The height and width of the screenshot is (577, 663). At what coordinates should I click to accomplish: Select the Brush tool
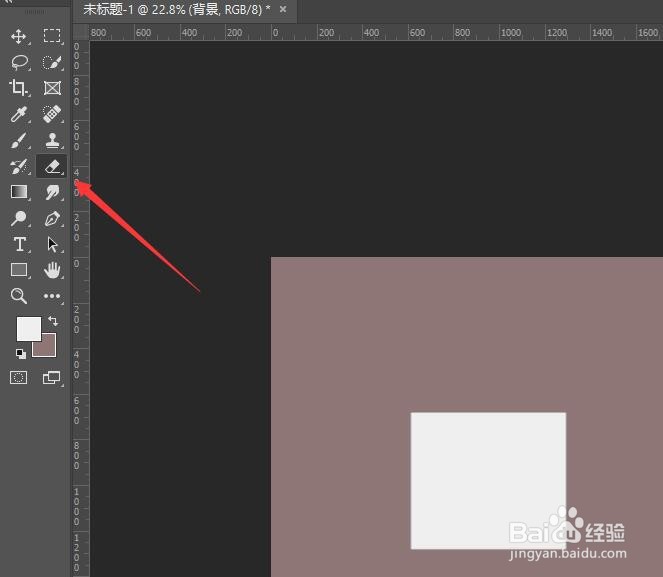coord(19,140)
